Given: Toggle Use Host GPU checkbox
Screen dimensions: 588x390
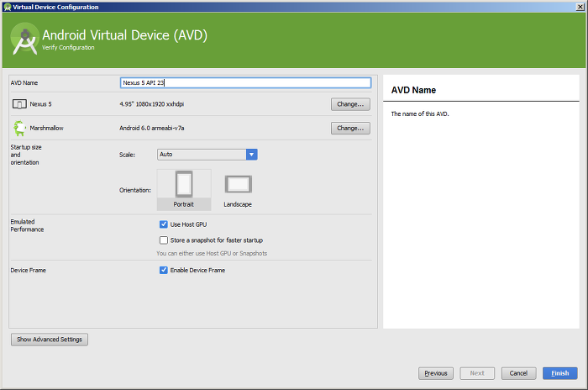Looking at the screenshot, I should pos(164,224).
